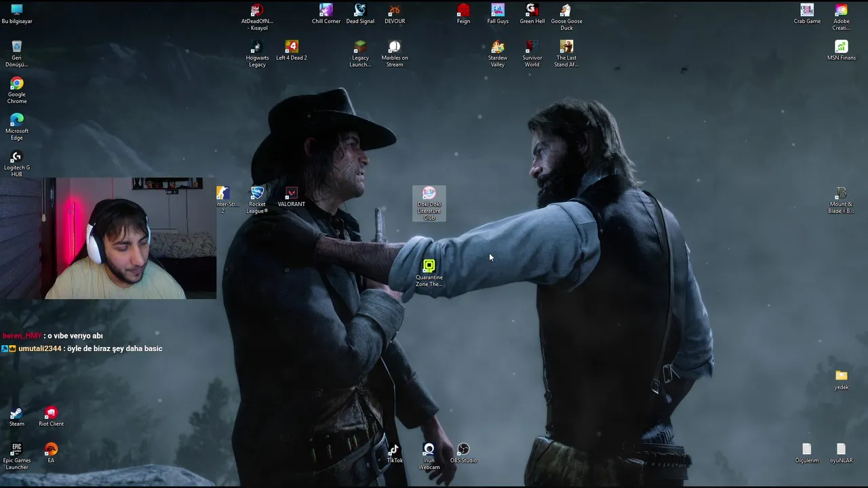868x488 pixels.
Task: Select the Crab Game icon
Action: pos(807,14)
